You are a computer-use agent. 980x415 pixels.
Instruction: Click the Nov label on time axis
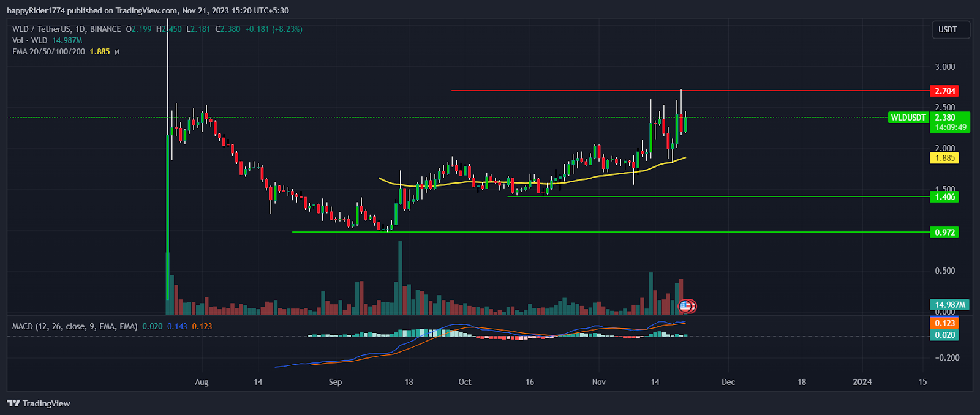click(x=599, y=382)
